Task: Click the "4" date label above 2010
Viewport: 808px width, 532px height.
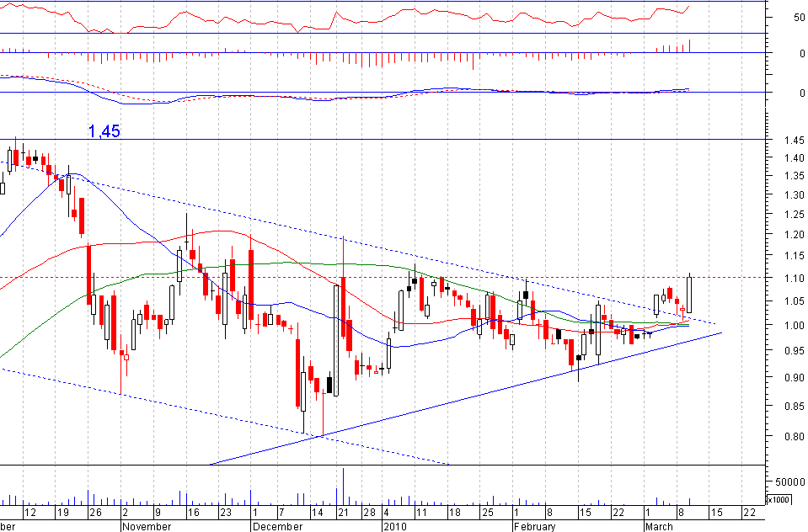Action: click(386, 513)
